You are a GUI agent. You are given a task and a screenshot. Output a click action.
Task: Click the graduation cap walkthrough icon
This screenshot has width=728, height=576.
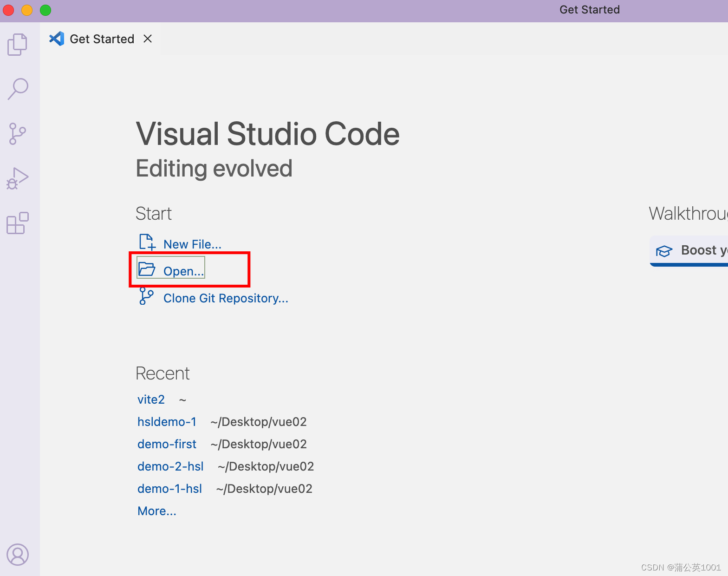(664, 251)
